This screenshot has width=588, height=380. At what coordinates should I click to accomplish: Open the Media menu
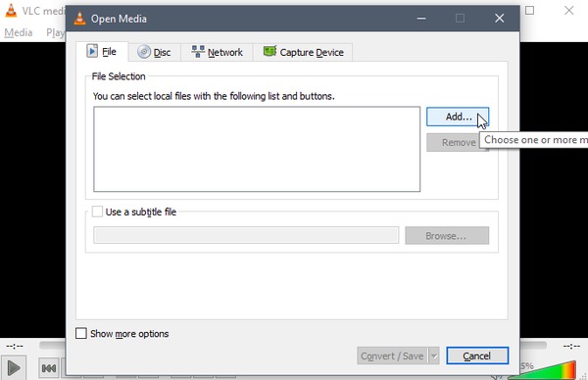click(19, 33)
